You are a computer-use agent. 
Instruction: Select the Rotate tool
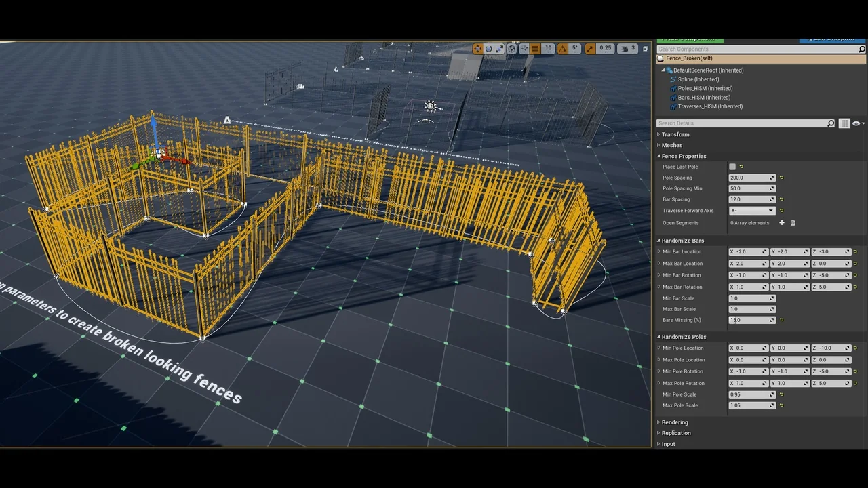488,48
